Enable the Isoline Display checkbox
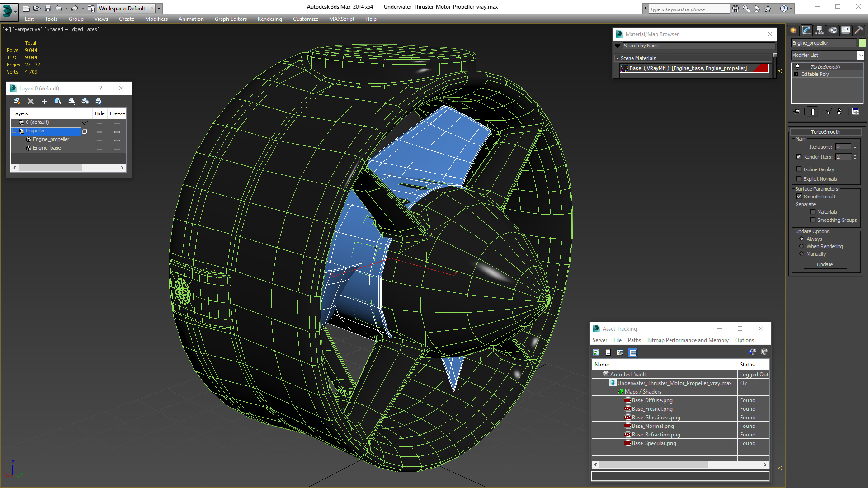 pos(798,169)
